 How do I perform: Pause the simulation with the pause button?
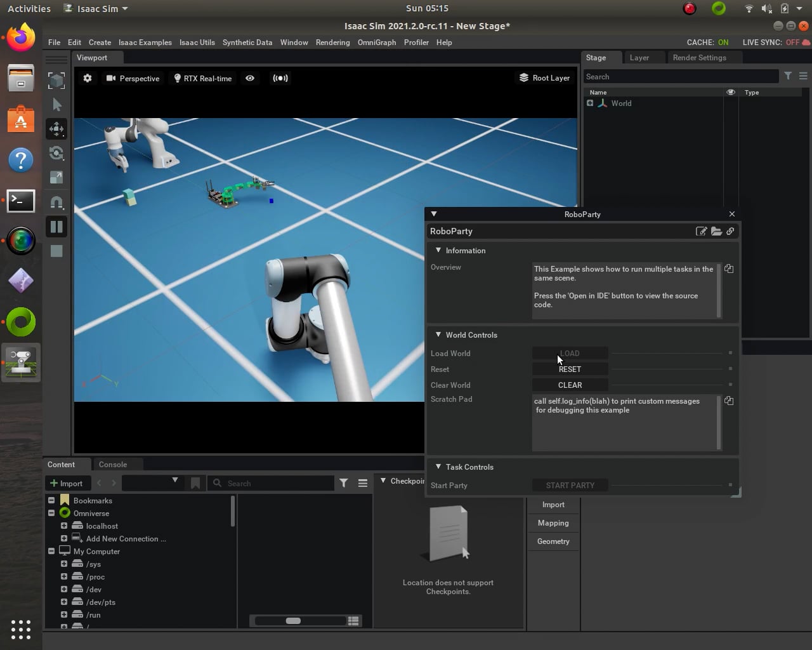(x=56, y=227)
